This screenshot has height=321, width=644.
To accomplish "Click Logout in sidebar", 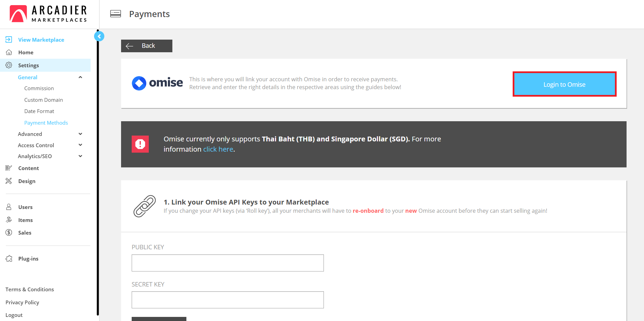I will point(14,315).
